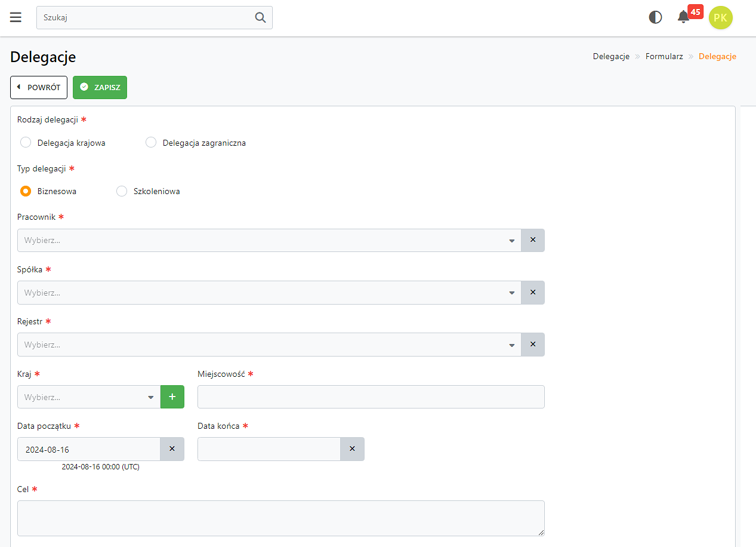
Task: Open the hamburger navigation menu
Action: coord(16,17)
